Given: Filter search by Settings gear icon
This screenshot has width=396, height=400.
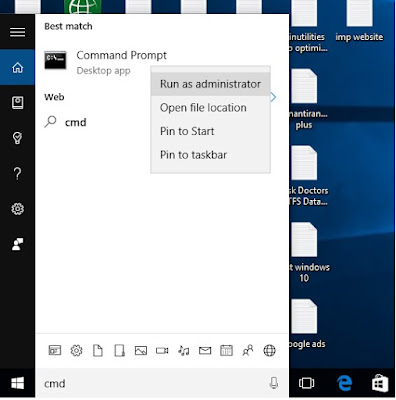Looking at the screenshot, I should coord(76,351).
